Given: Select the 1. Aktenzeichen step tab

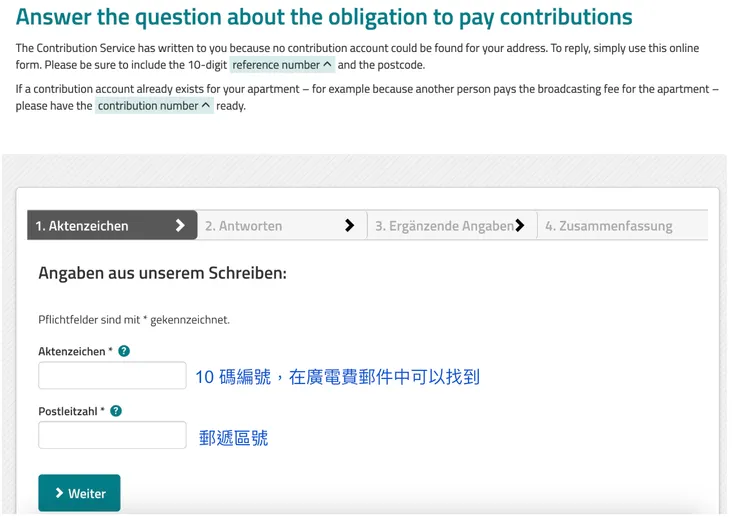Looking at the screenshot, I should click(83, 226).
